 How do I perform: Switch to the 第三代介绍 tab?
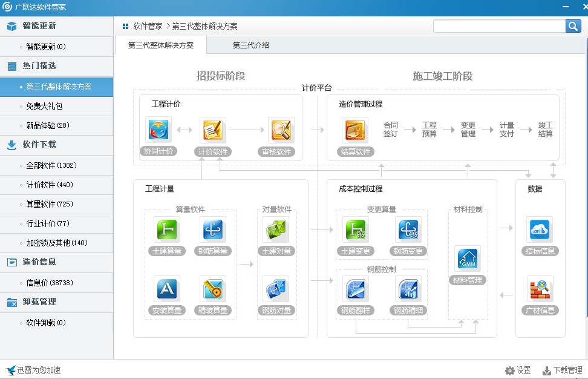[x=251, y=45]
